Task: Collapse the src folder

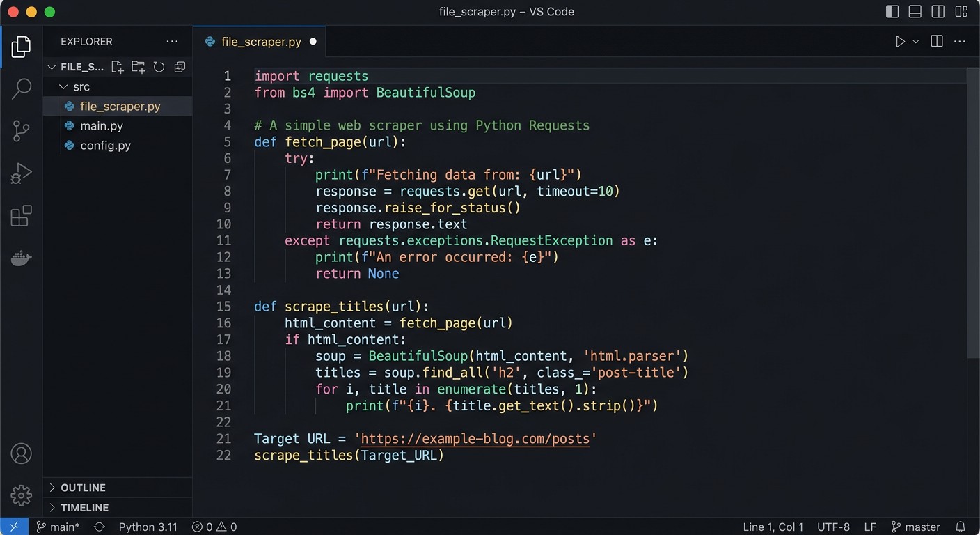Action: coord(64,86)
